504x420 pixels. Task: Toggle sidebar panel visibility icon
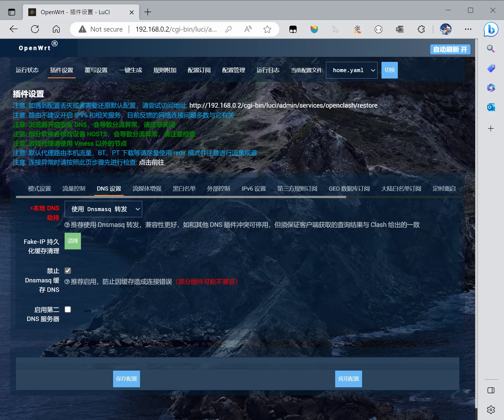pyautogui.click(x=491, y=391)
